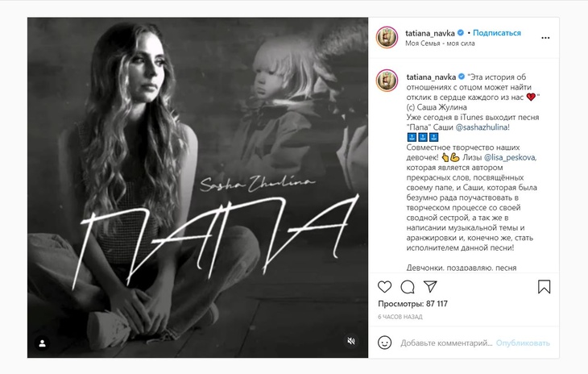Save the post with the bookmark icon

(544, 287)
